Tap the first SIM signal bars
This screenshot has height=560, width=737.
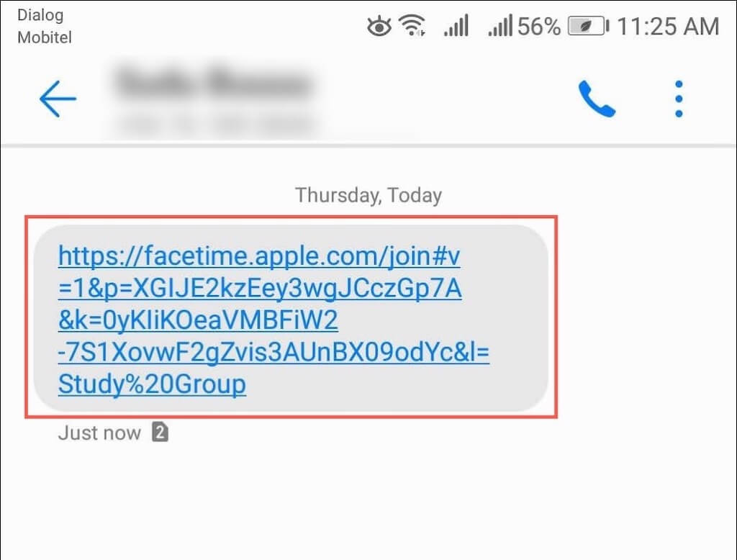click(x=456, y=25)
